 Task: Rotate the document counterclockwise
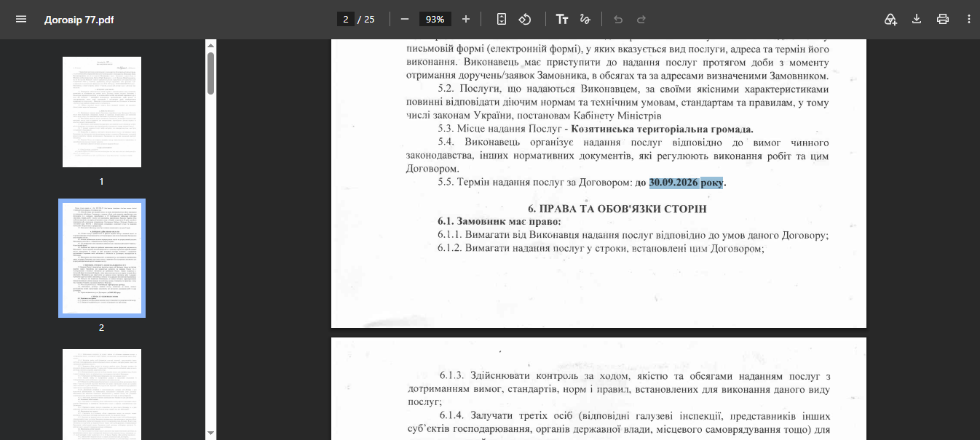(x=525, y=19)
